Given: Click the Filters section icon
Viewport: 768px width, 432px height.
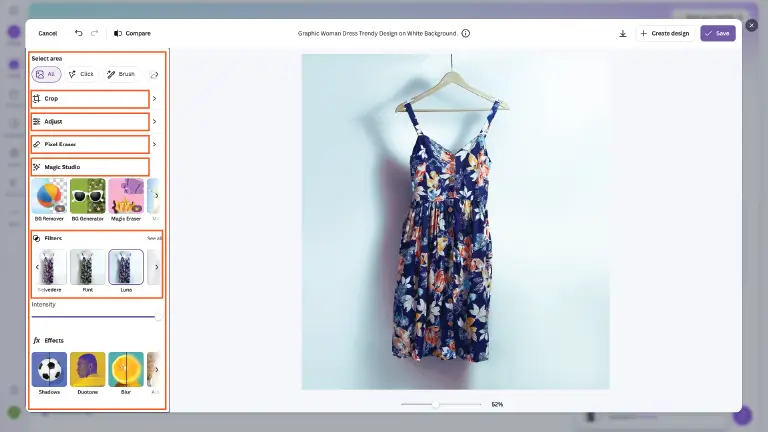Looking at the screenshot, I should tap(36, 238).
